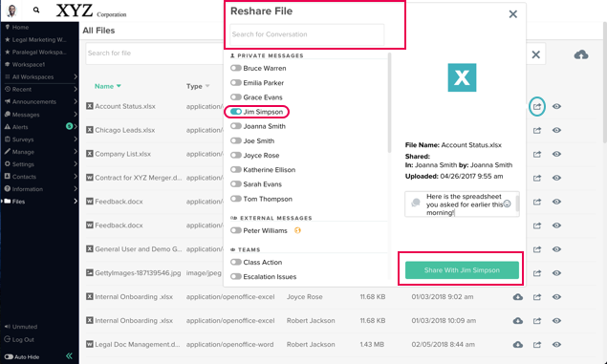Click reshare icon for Account Status.xlsx
The image size is (607, 364).
[x=537, y=106]
